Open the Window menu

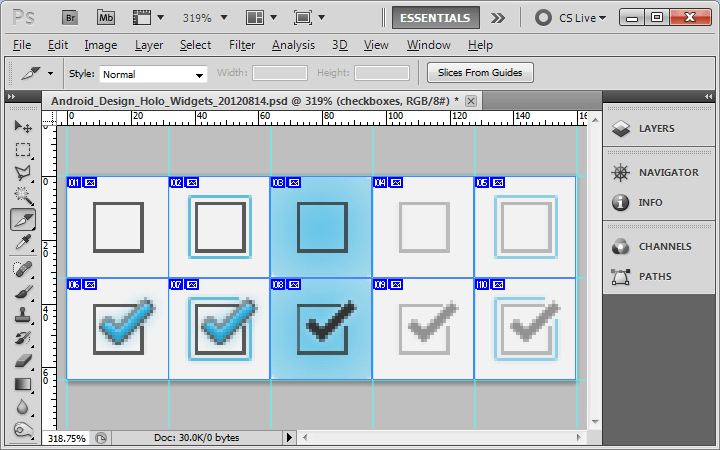[429, 45]
